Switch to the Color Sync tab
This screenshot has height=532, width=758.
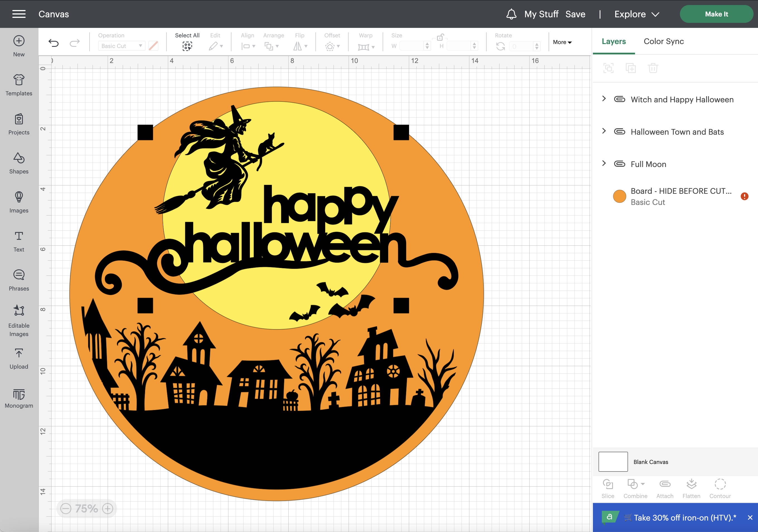663,41
